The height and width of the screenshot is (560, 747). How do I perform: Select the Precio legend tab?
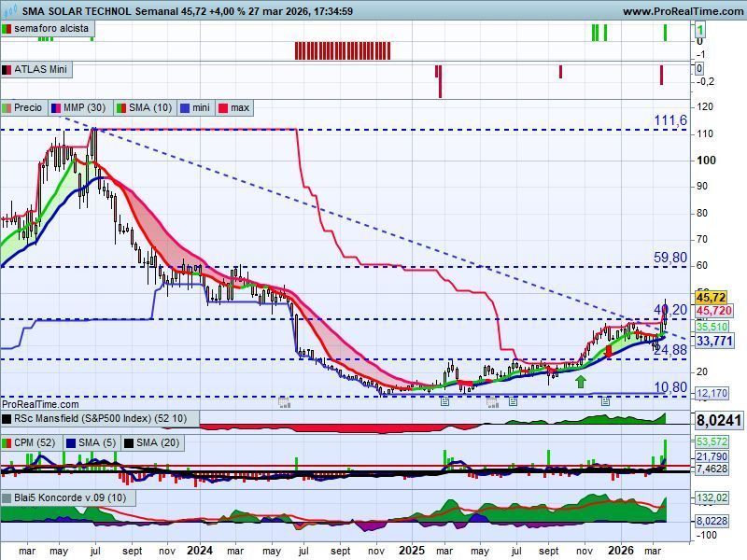23,107
